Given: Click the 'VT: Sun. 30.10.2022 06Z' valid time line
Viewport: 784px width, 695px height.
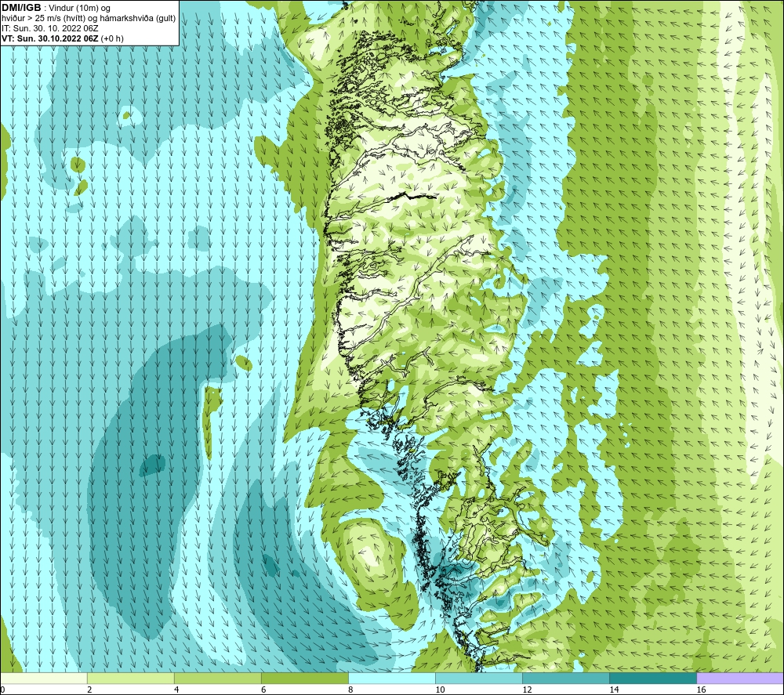Looking at the screenshot, I should pos(63,38).
